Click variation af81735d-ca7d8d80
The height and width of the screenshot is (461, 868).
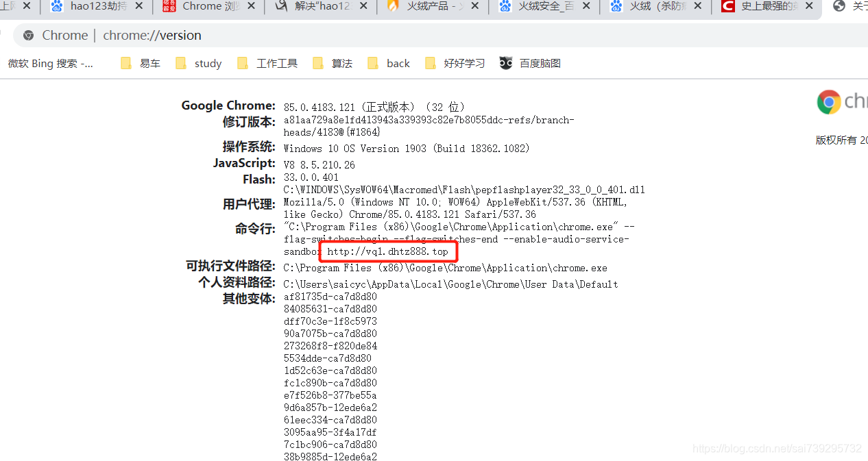[330, 297]
